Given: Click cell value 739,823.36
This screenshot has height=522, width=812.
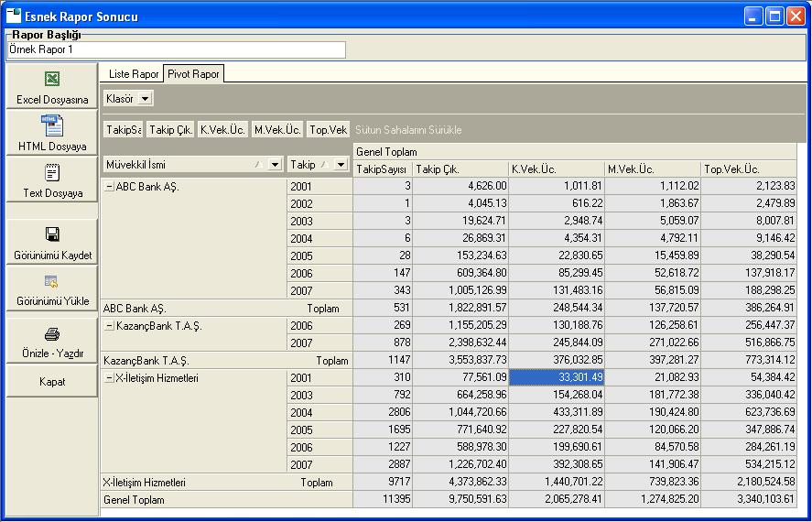Looking at the screenshot, I should [x=653, y=482].
